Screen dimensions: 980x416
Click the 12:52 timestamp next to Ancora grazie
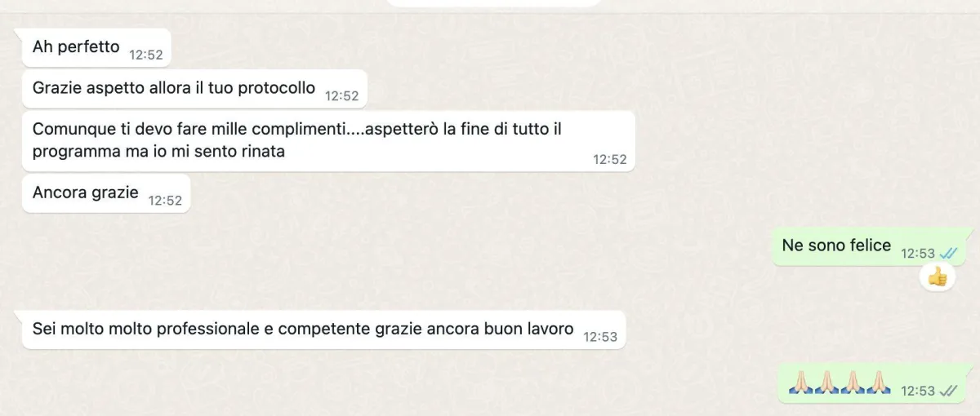pyautogui.click(x=165, y=200)
